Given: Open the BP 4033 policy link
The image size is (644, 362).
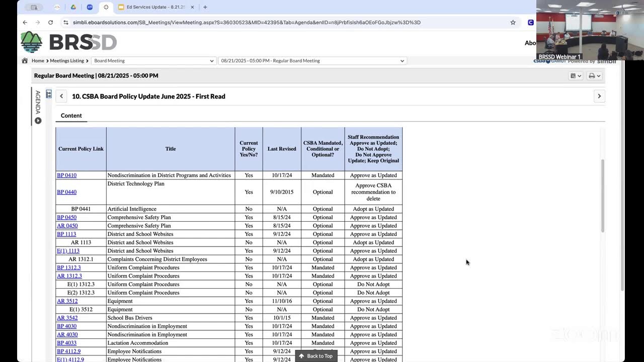Looking at the screenshot, I should pyautogui.click(x=66, y=343).
